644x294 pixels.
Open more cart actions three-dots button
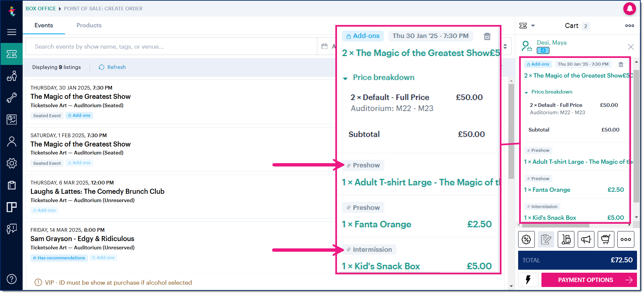[x=626, y=239]
